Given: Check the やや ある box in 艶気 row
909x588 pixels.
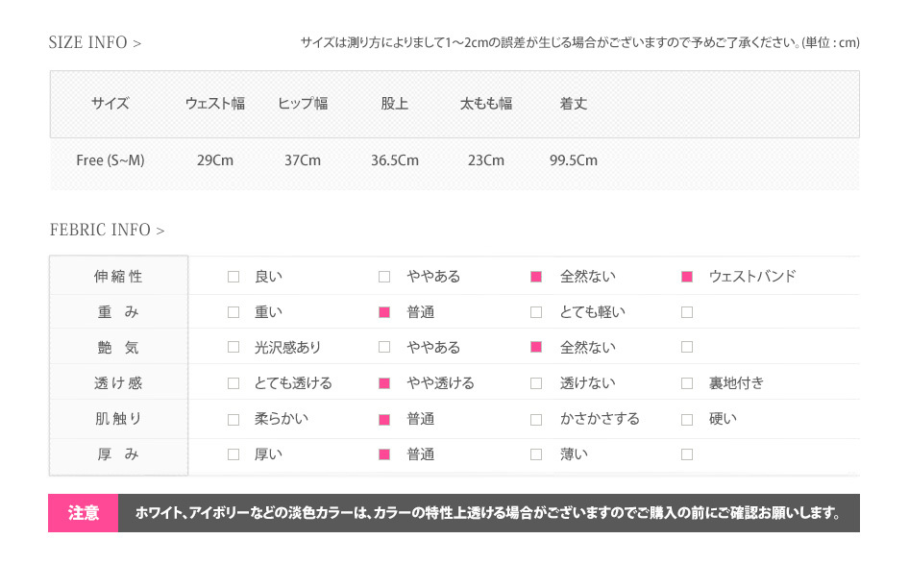Looking at the screenshot, I should click(383, 348).
